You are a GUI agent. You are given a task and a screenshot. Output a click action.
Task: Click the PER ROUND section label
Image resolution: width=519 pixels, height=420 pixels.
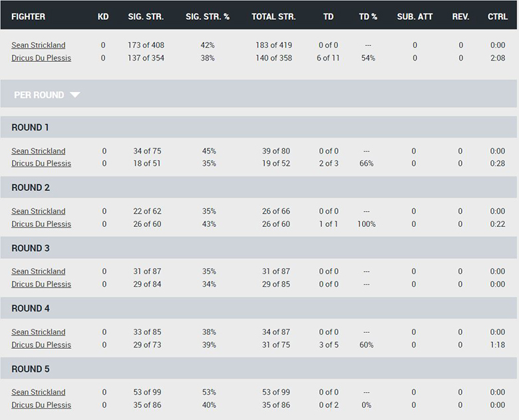point(39,95)
